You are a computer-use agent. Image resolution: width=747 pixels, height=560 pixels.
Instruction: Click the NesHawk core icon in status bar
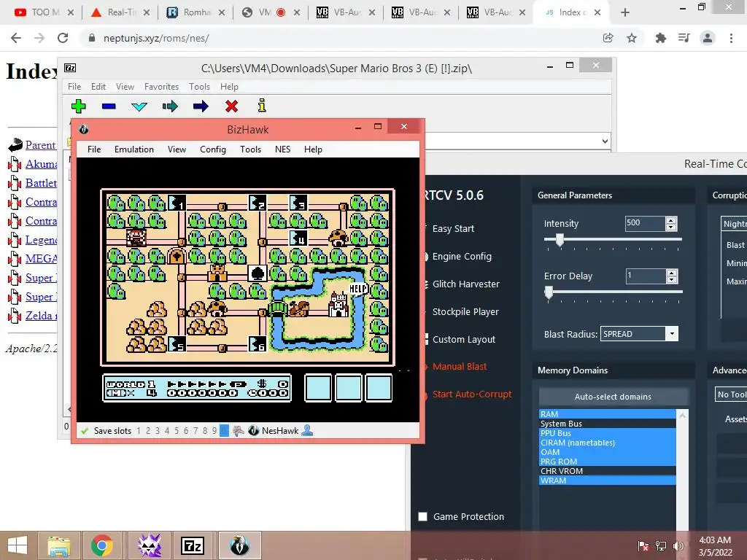[x=253, y=430]
